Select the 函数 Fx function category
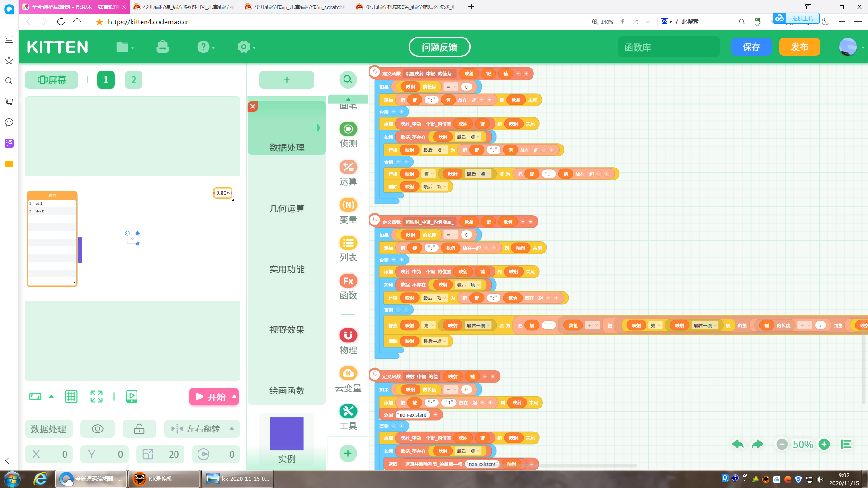The width and height of the screenshot is (868, 488). point(348,286)
